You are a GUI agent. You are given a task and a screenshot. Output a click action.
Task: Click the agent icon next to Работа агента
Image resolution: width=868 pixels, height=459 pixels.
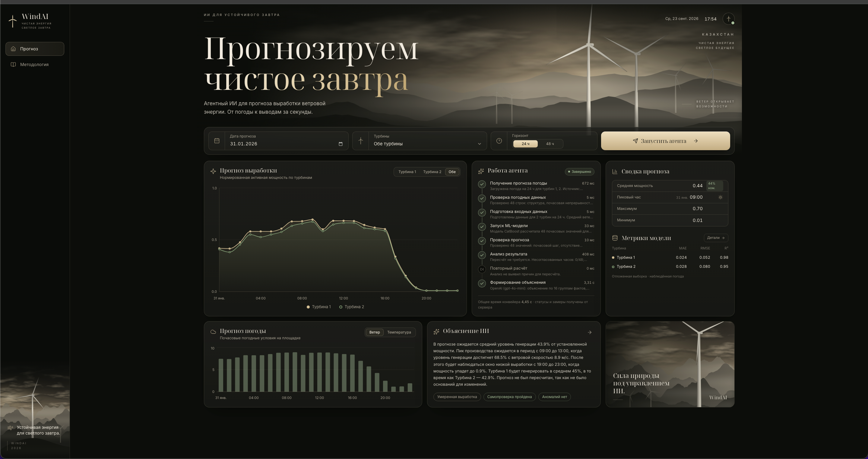481,171
